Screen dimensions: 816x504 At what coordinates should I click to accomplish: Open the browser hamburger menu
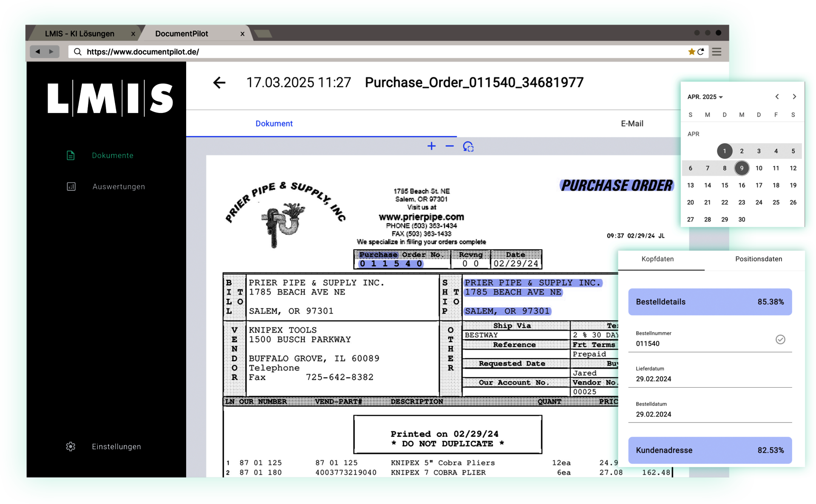coord(717,52)
